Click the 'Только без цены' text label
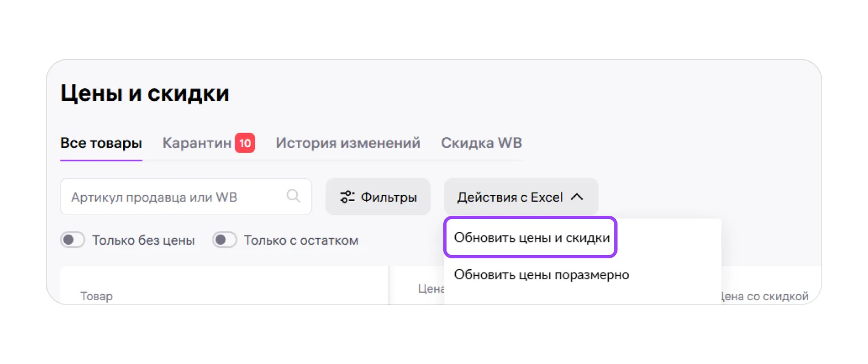Image resolution: width=868 pixels, height=364 pixels. 143,240
